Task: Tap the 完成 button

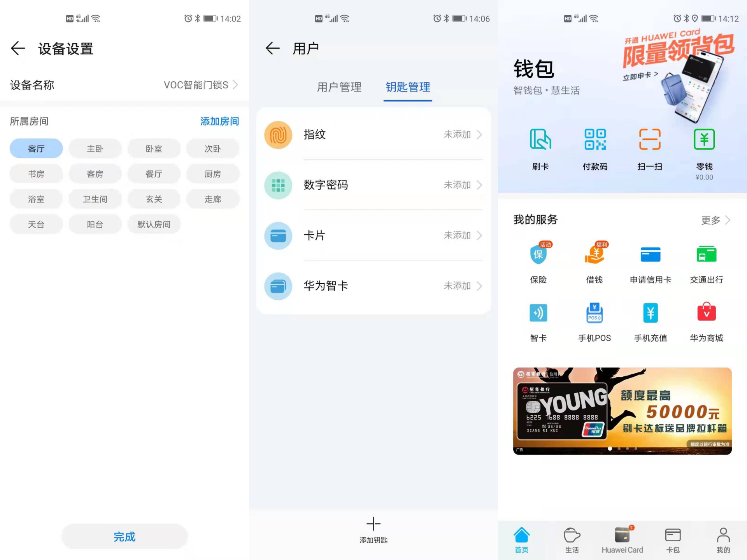Action: coord(124,537)
